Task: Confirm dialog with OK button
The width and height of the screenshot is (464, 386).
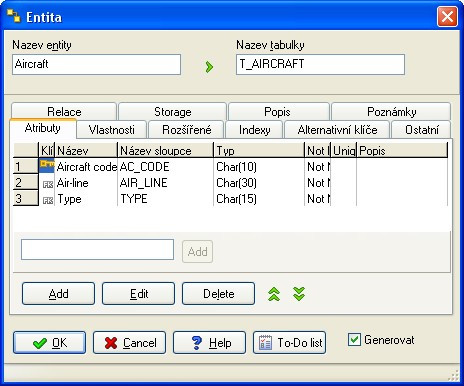Action: [49, 342]
